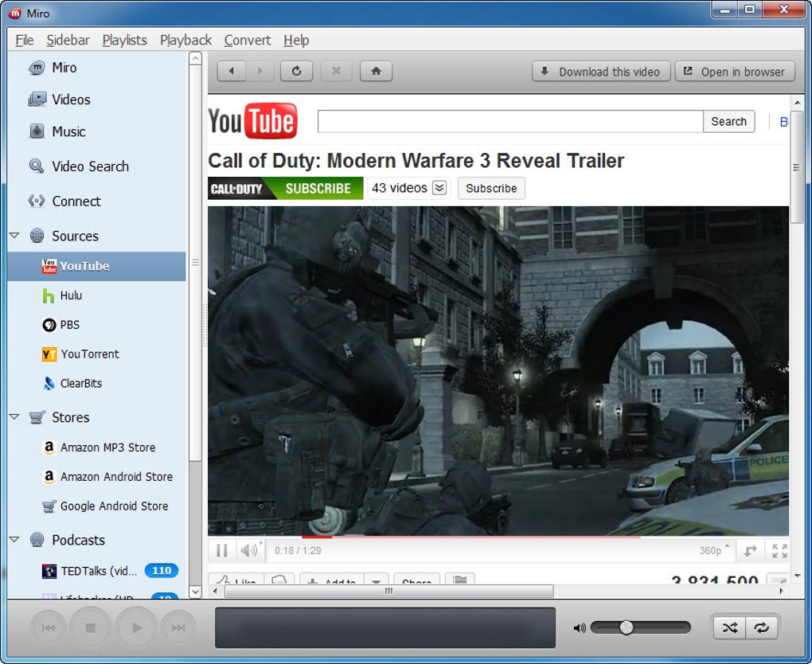Open the Google Android Store icon

coord(49,506)
